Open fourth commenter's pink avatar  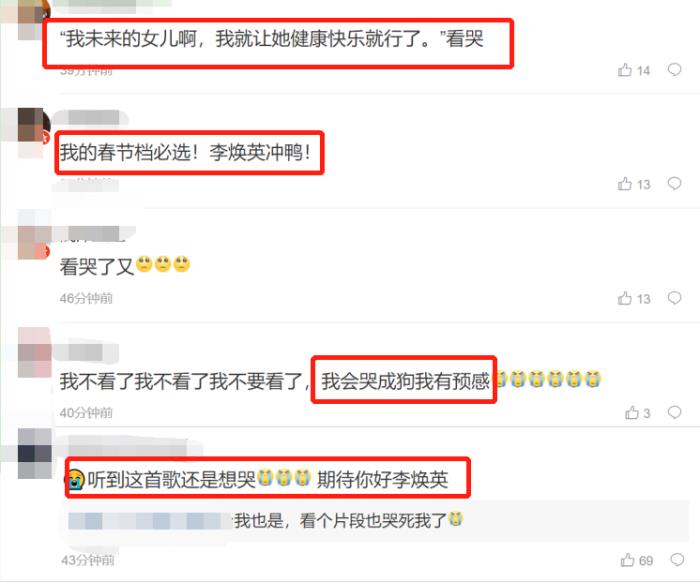35,353
